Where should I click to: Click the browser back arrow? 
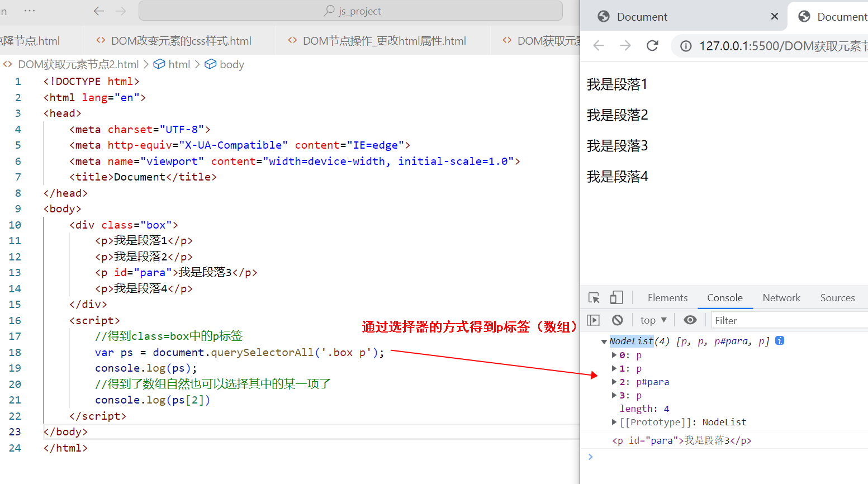pos(599,46)
